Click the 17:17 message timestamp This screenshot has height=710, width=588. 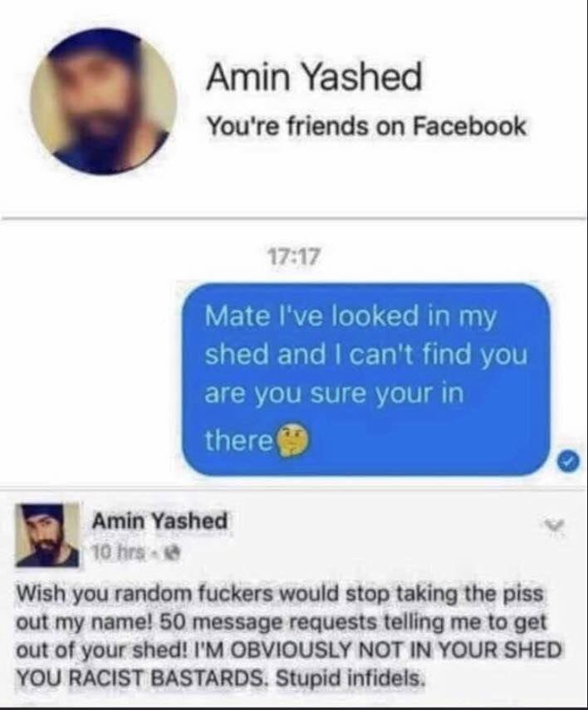(294, 257)
